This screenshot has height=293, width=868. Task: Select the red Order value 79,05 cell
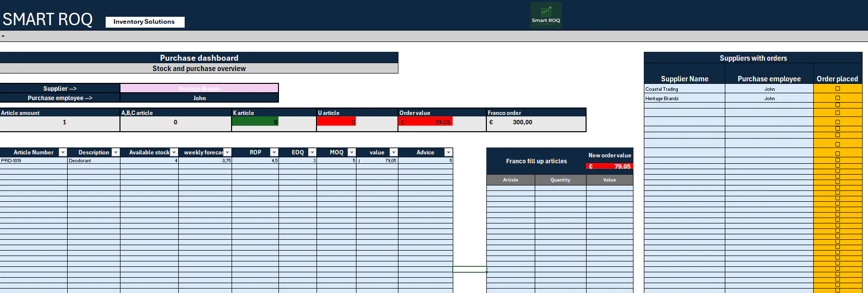point(425,122)
